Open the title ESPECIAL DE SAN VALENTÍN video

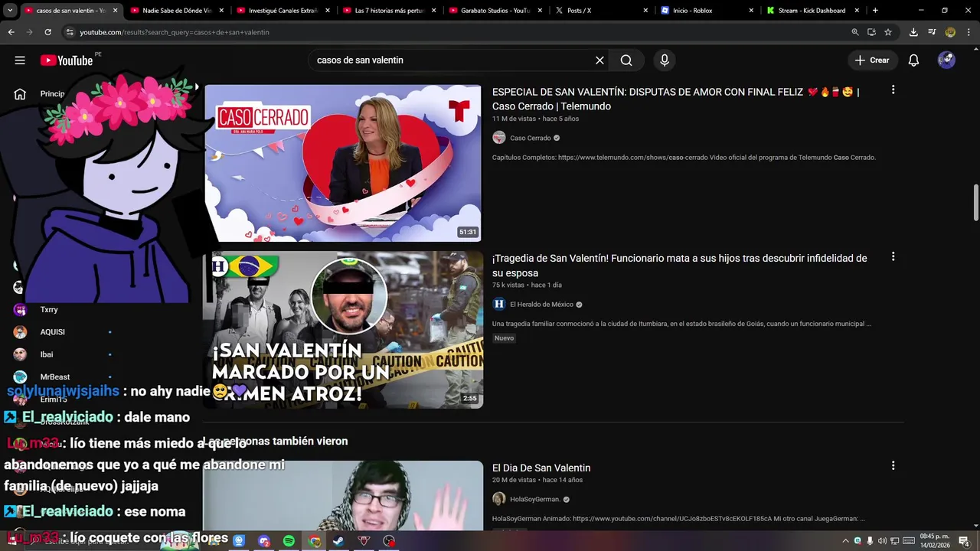tap(675, 99)
